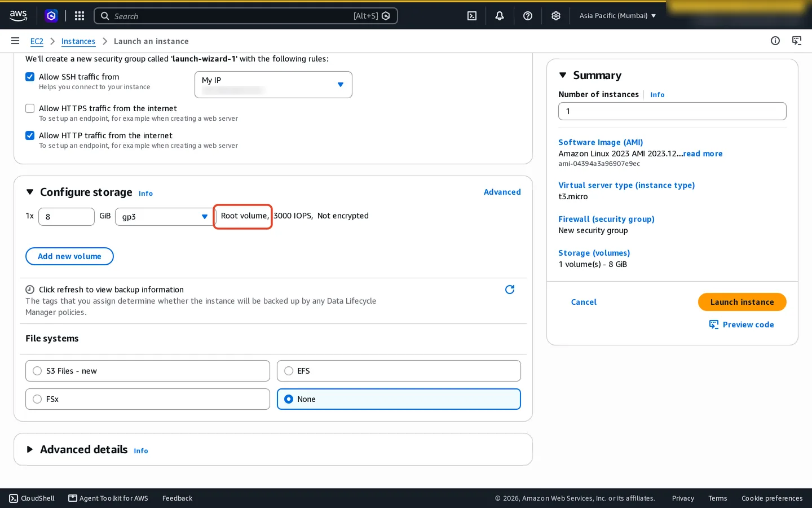Select the EFS file system option
Image resolution: width=812 pixels, height=508 pixels.
tap(399, 371)
